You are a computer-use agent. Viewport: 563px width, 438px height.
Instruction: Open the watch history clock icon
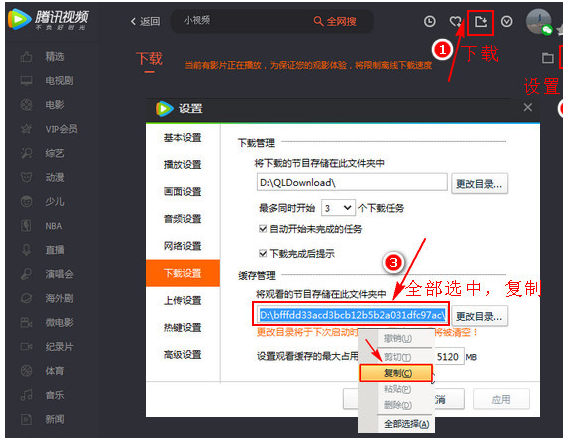click(x=429, y=22)
